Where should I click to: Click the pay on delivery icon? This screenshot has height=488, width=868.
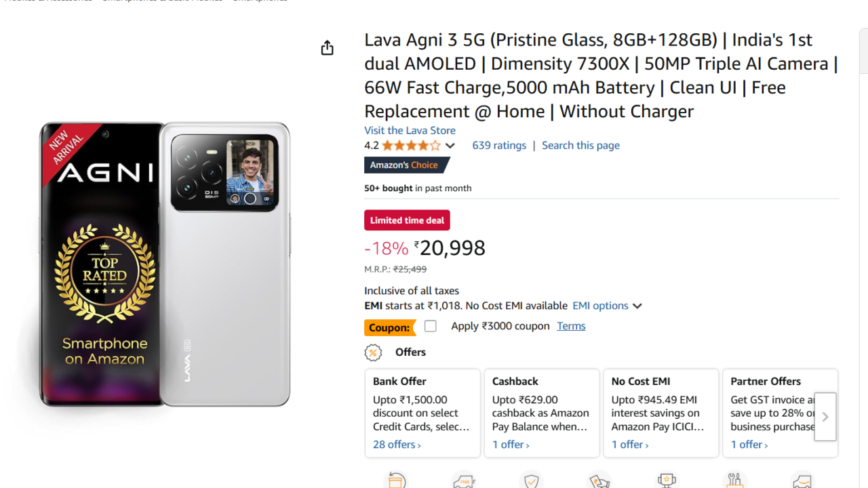599,481
